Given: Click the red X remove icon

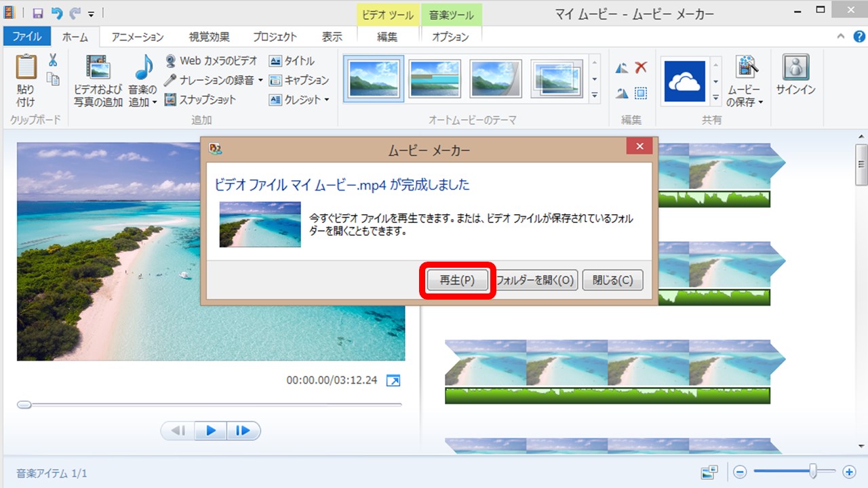Looking at the screenshot, I should 641,67.
